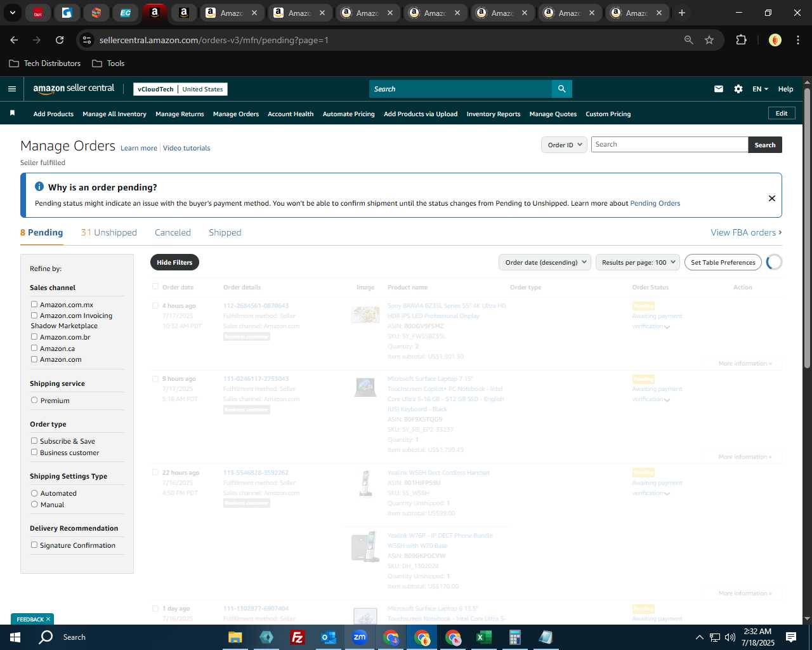View site information icon in address bar
Viewport: 812px width, 650px height.
click(x=87, y=40)
